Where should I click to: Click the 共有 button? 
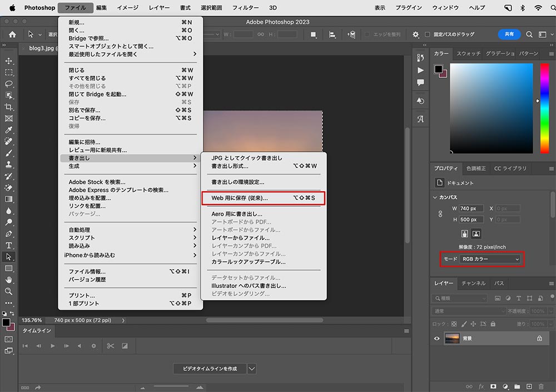click(509, 34)
